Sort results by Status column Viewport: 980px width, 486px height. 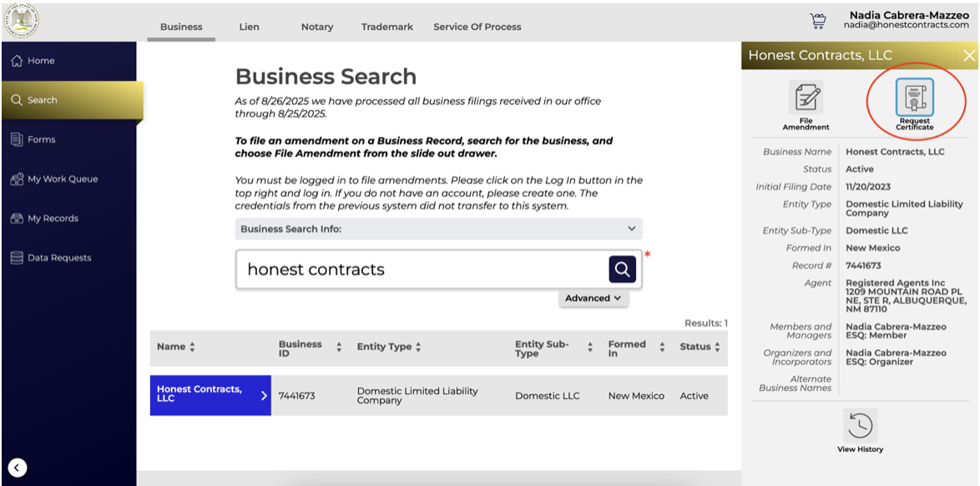700,347
